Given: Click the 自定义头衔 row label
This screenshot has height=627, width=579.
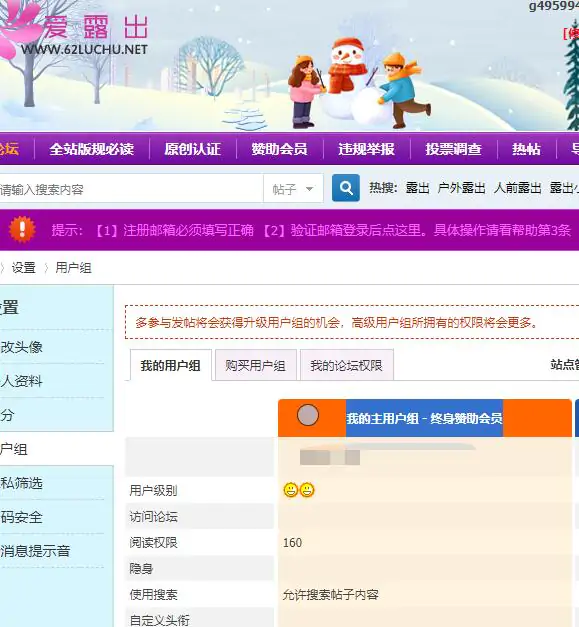Looking at the screenshot, I should 159,620.
